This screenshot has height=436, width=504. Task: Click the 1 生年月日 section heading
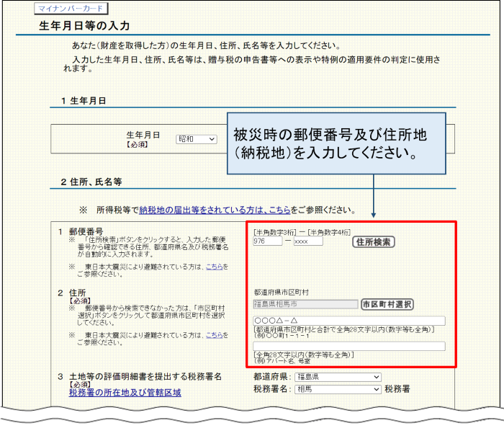tap(84, 101)
